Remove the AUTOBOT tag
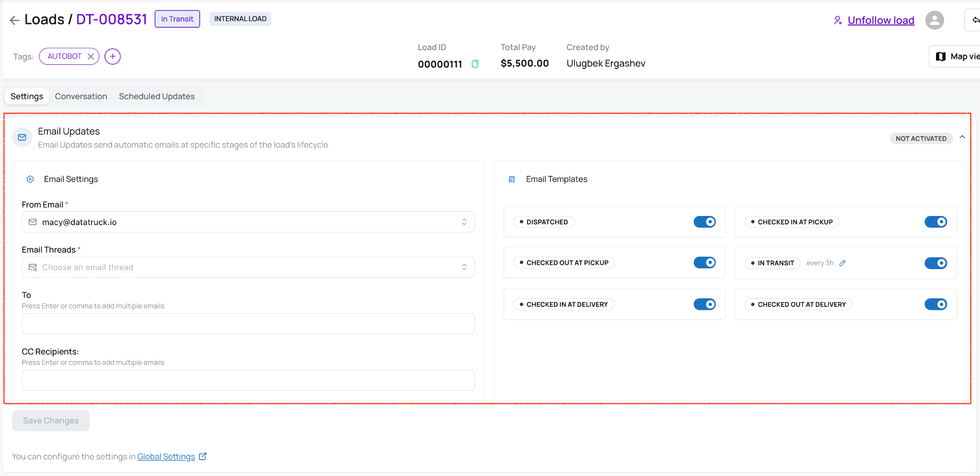This screenshot has height=476, width=980. 90,57
